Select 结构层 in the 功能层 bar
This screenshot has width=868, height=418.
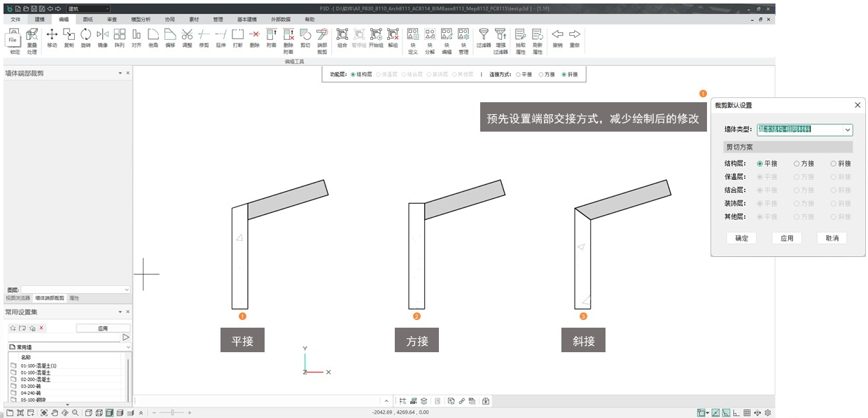click(362, 74)
